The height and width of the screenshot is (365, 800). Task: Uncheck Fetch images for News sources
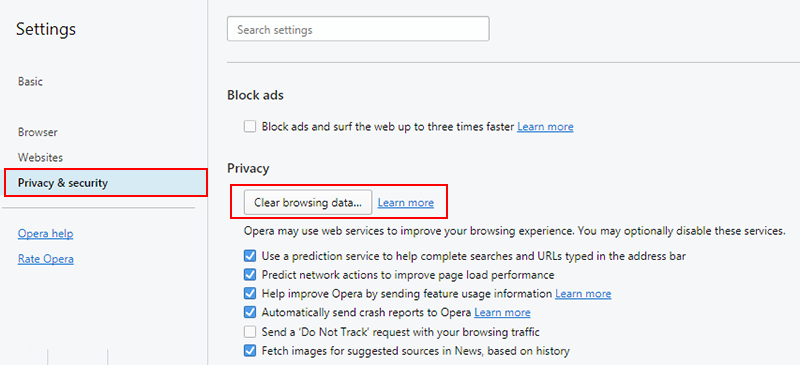pos(250,351)
